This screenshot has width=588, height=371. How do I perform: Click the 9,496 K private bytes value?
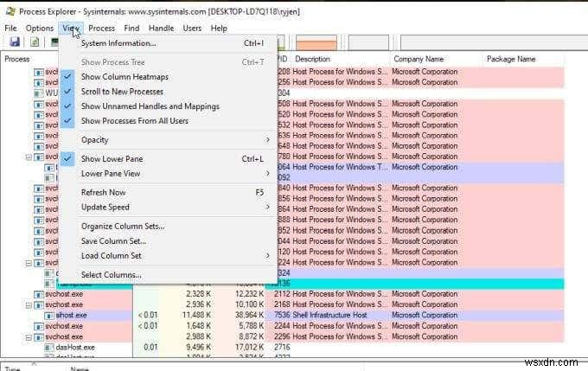tap(198, 348)
